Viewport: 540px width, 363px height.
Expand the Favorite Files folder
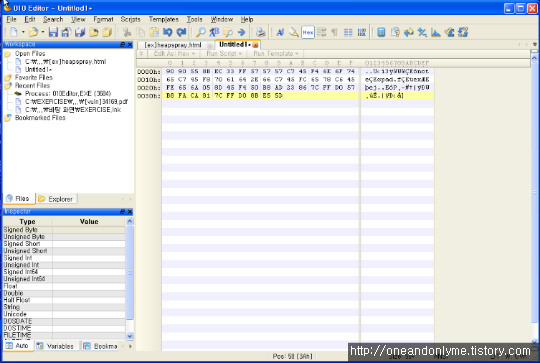click(x=7, y=77)
